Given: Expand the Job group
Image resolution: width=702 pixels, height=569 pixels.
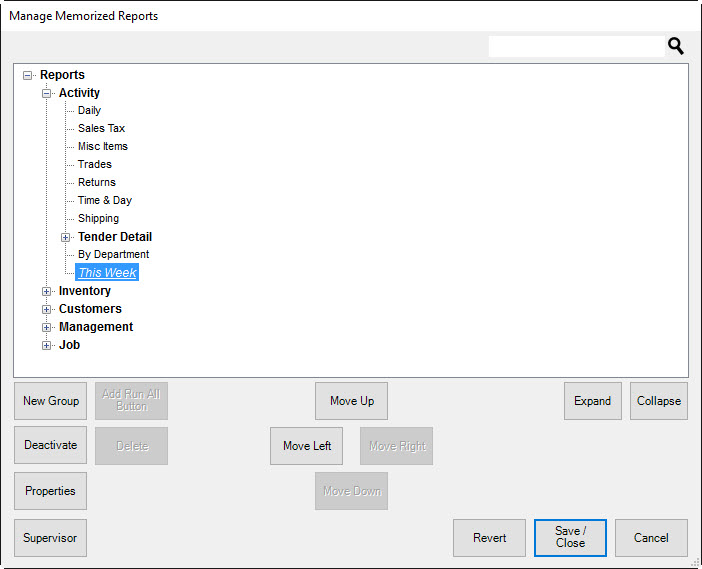Looking at the screenshot, I should click(47, 345).
